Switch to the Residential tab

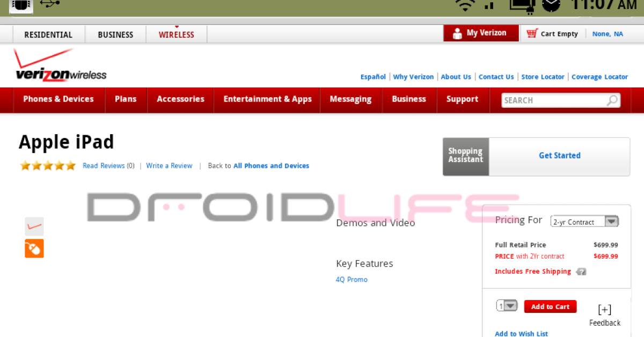tap(48, 34)
